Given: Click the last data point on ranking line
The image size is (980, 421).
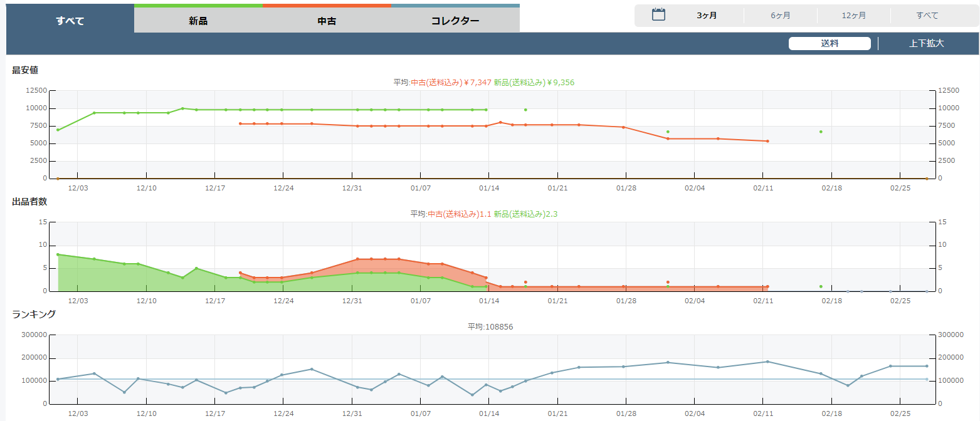Looking at the screenshot, I should (x=927, y=366).
